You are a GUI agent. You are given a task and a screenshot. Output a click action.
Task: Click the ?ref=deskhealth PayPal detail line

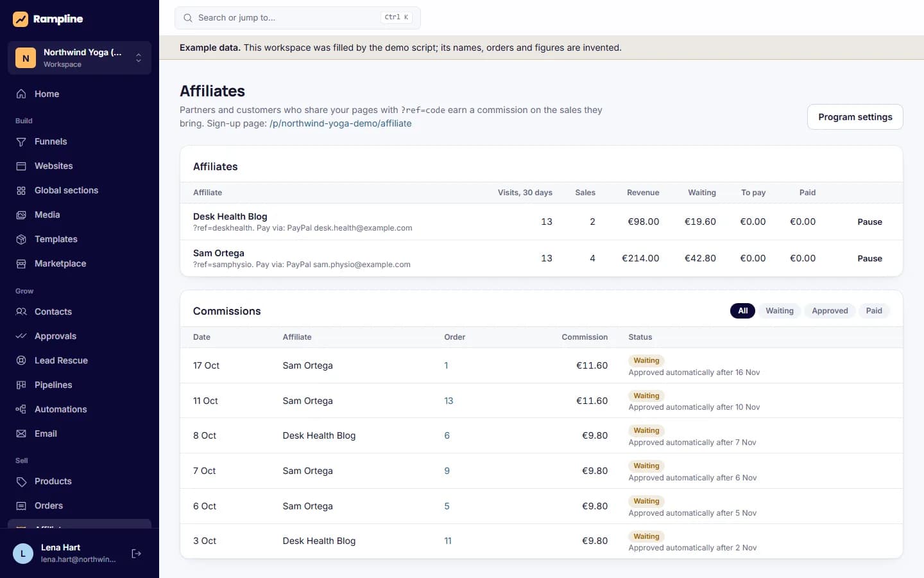point(303,228)
